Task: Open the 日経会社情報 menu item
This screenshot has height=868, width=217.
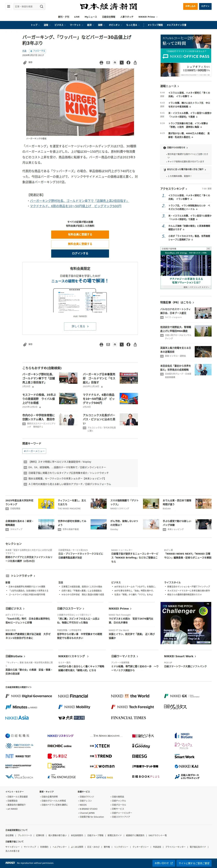Action: 109,17
